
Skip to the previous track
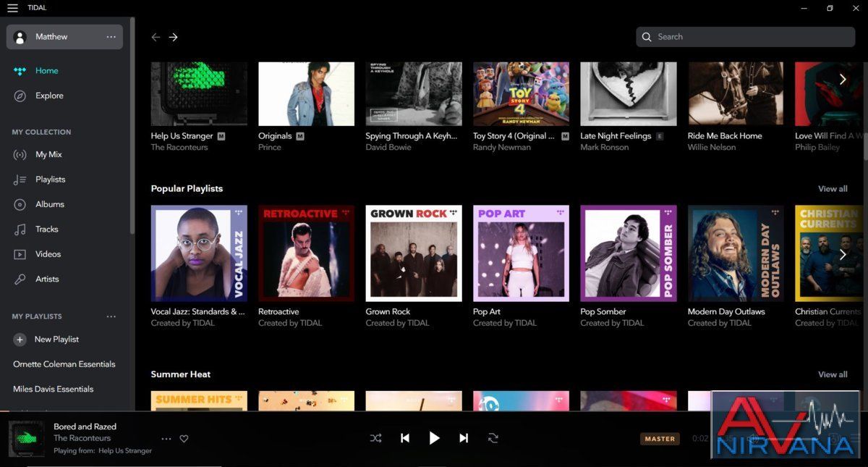tap(405, 438)
